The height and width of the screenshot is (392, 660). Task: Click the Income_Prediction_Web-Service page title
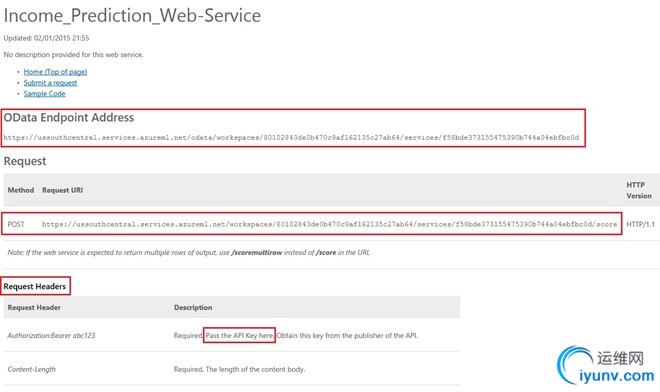(132, 16)
